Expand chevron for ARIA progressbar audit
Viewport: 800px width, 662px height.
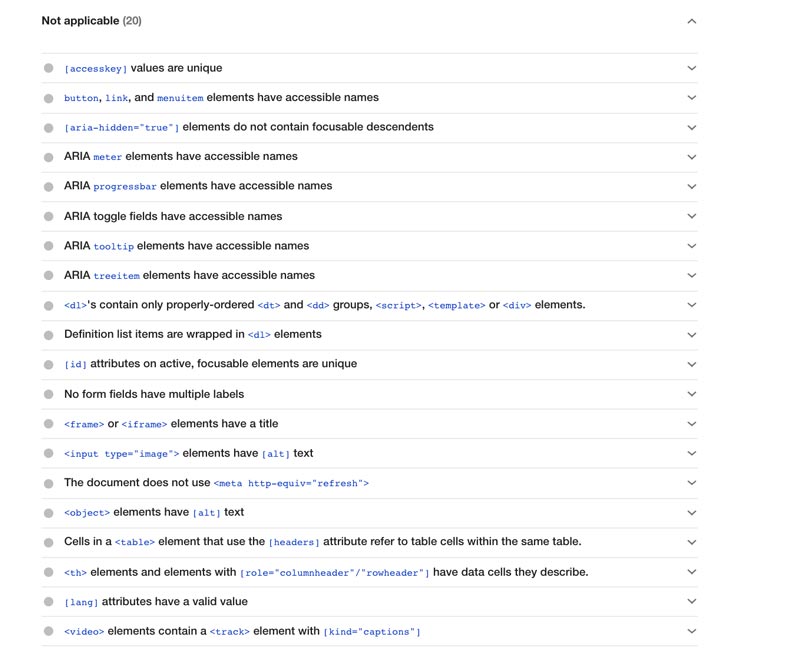point(691,187)
